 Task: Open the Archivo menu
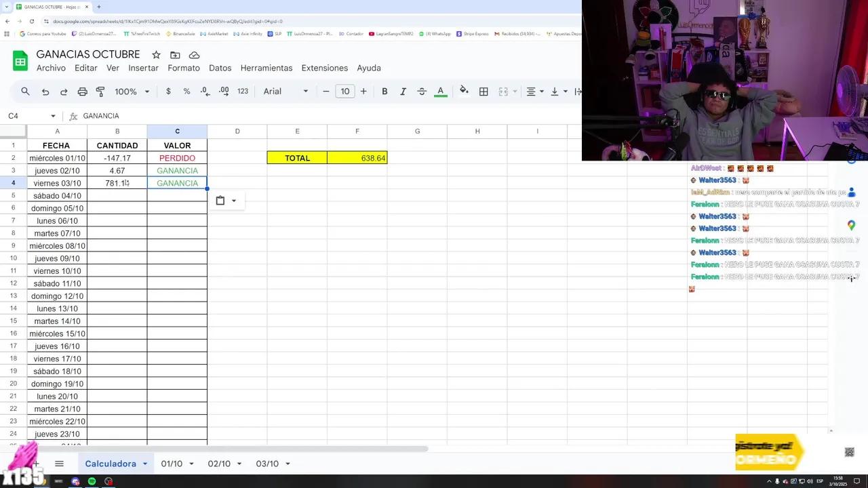51,68
